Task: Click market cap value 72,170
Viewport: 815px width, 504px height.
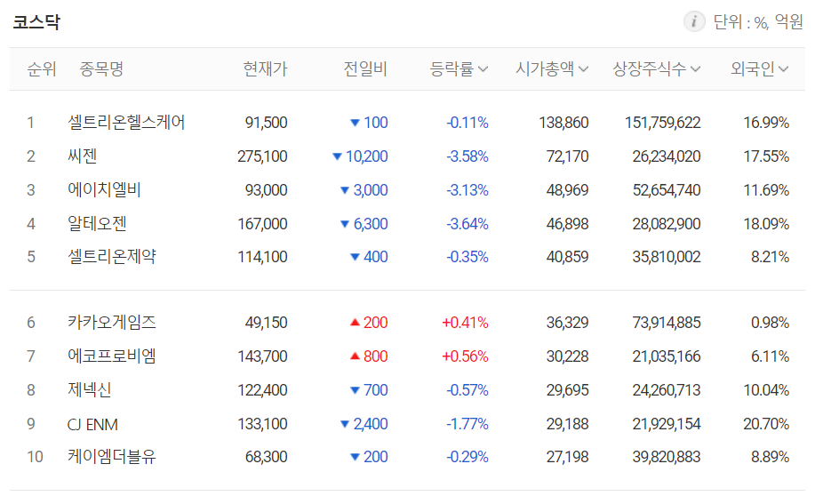Action: [x=568, y=156]
